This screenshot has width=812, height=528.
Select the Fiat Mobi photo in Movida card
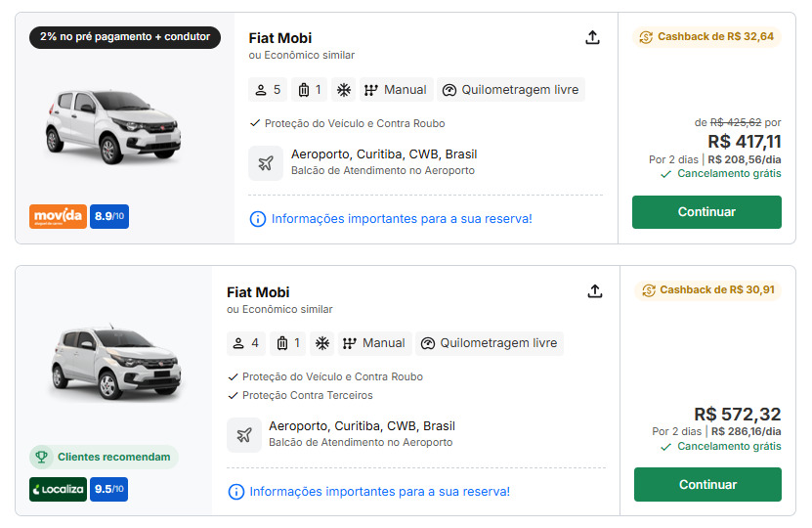[113, 128]
